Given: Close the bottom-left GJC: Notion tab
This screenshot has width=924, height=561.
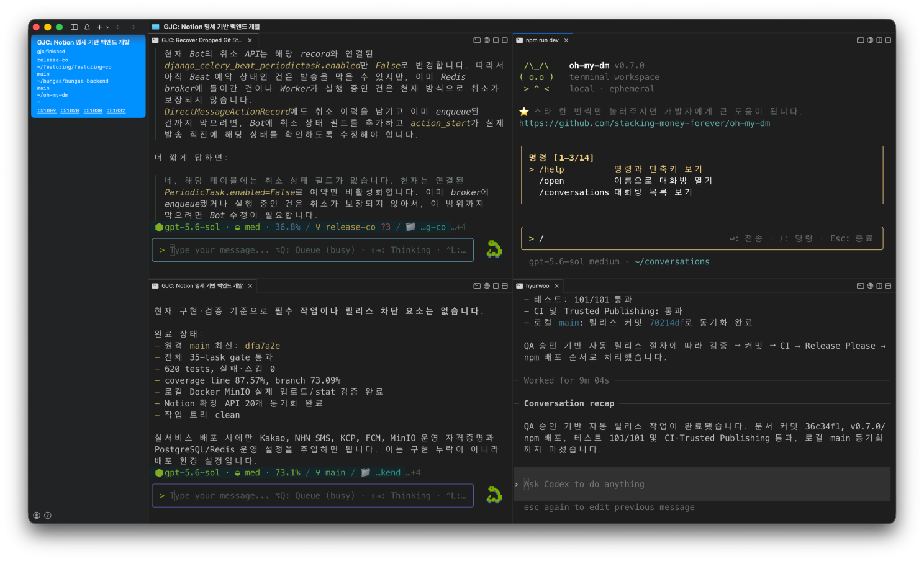Looking at the screenshot, I should (x=250, y=286).
